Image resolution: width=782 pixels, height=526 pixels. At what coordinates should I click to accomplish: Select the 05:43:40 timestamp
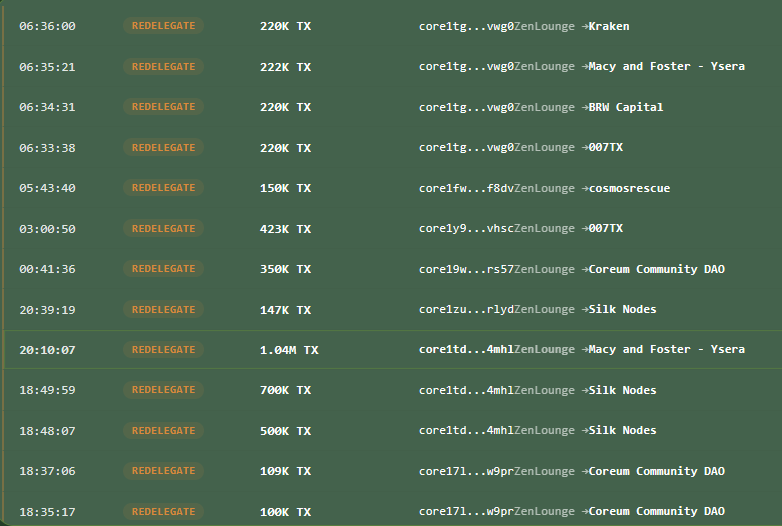pos(47,188)
